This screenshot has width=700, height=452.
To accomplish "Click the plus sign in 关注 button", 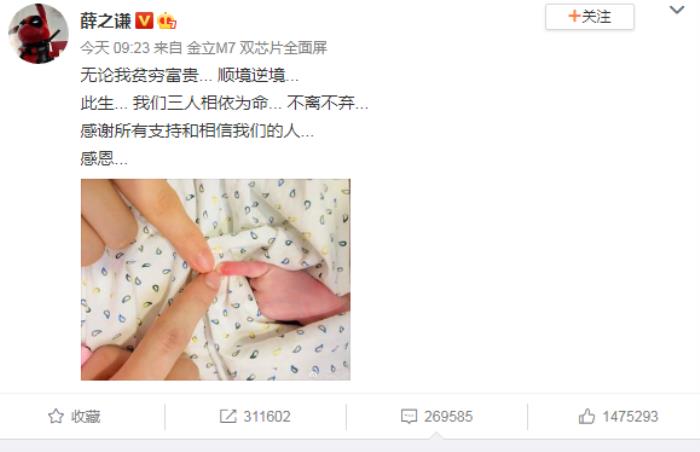I will (574, 17).
